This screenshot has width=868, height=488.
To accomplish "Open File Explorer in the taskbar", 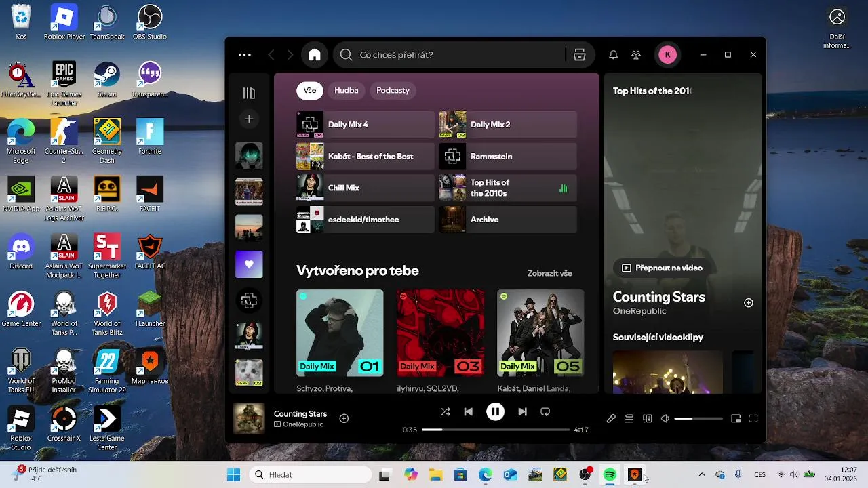I will [435, 474].
